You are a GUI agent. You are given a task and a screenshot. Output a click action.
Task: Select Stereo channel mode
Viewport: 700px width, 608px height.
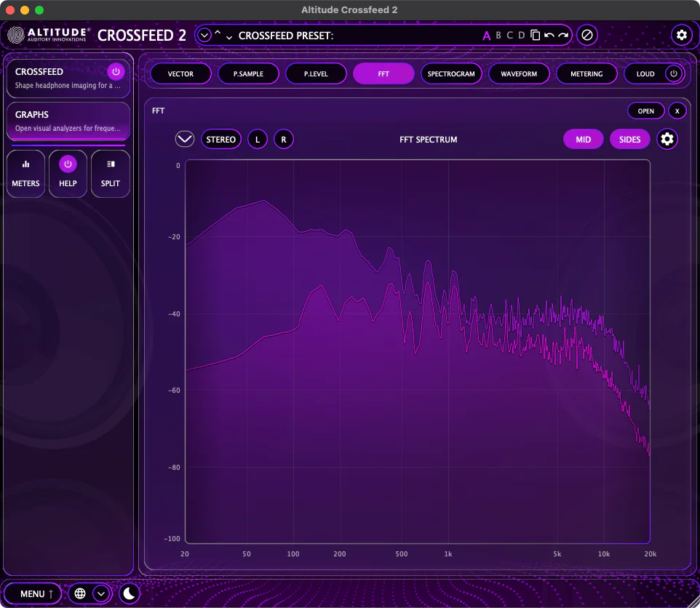point(221,139)
